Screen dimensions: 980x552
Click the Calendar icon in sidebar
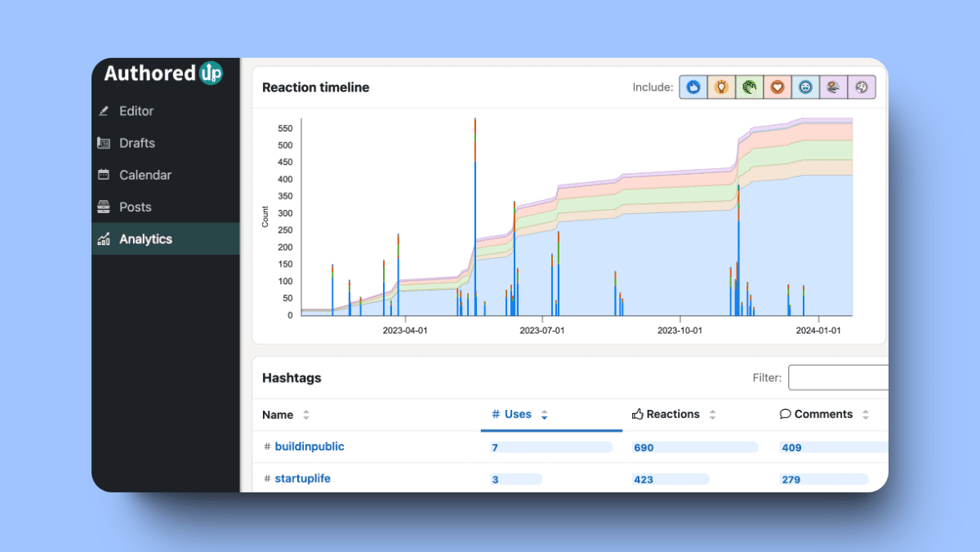point(104,175)
